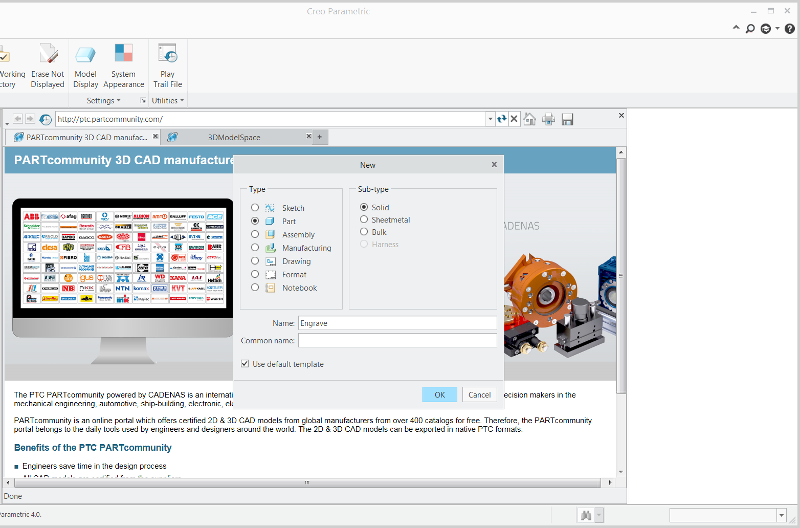Expand the Utilities group dropdown
This screenshot has height=528, width=800.
point(167,100)
